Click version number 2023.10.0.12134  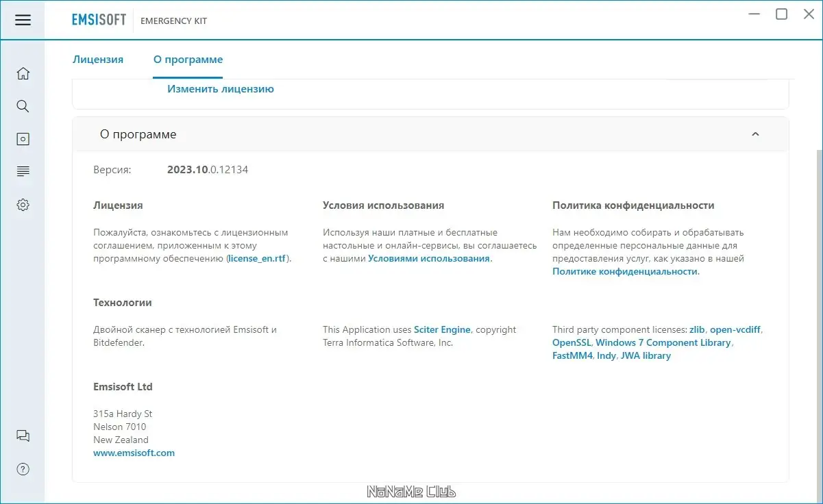pos(208,170)
